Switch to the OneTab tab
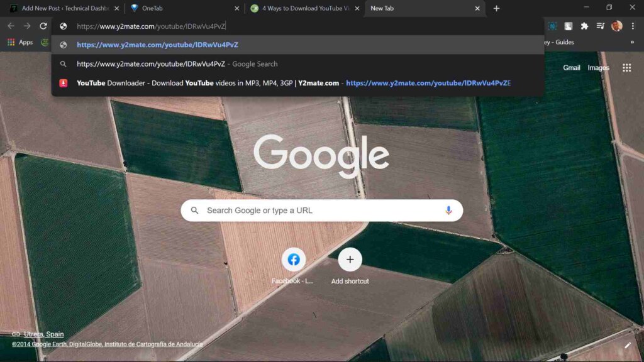The width and height of the screenshot is (644, 362). 185,8
